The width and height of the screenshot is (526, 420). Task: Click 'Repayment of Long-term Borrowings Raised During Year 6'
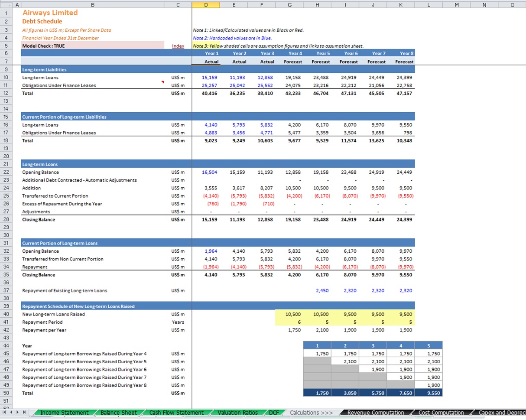point(84,370)
